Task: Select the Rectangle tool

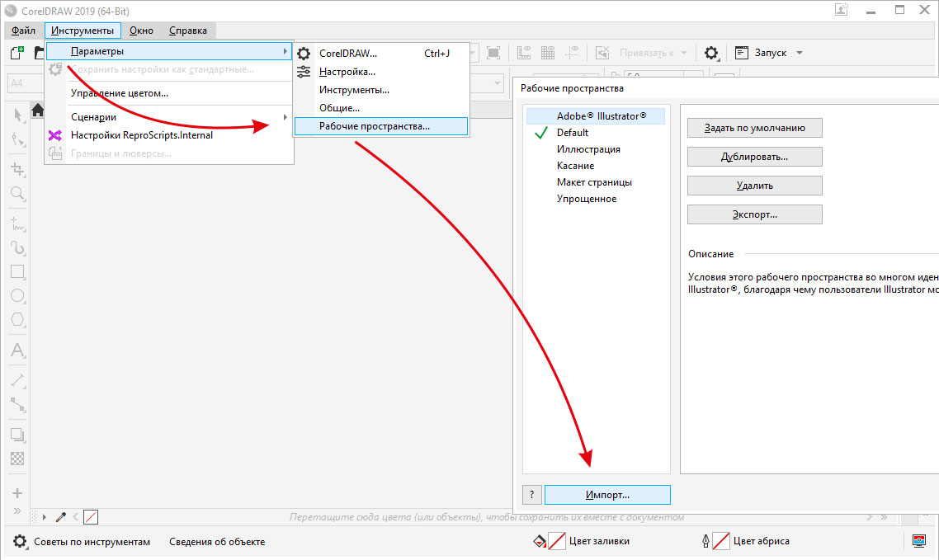Action: (18, 271)
